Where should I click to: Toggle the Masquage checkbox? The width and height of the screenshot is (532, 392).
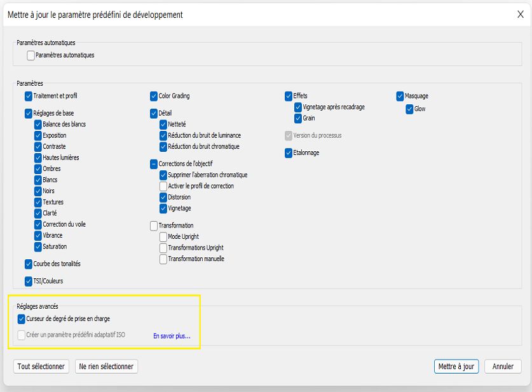[400, 96]
